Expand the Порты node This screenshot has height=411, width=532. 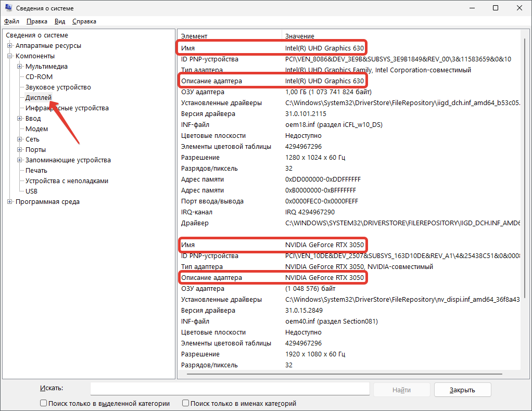[x=20, y=149]
